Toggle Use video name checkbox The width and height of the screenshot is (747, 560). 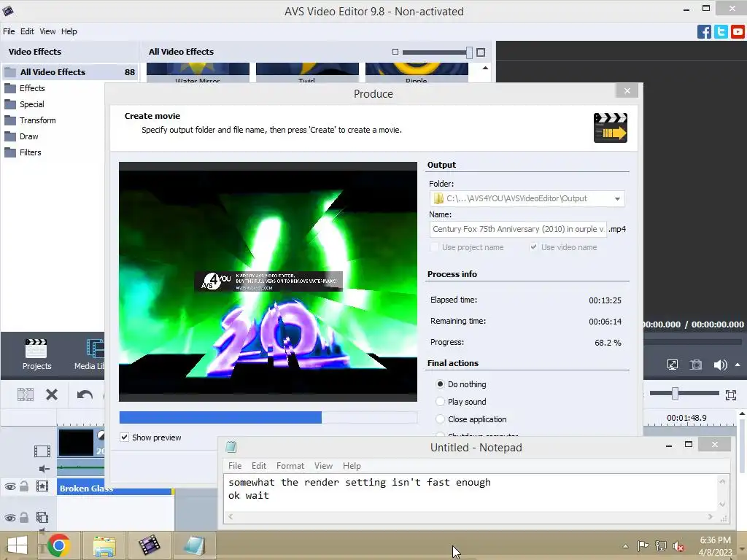click(533, 247)
